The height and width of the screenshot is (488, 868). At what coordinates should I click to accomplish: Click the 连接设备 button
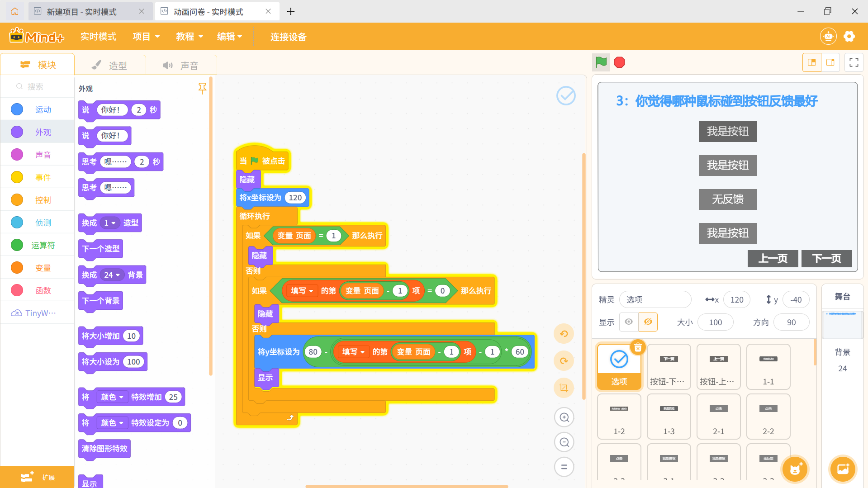288,37
